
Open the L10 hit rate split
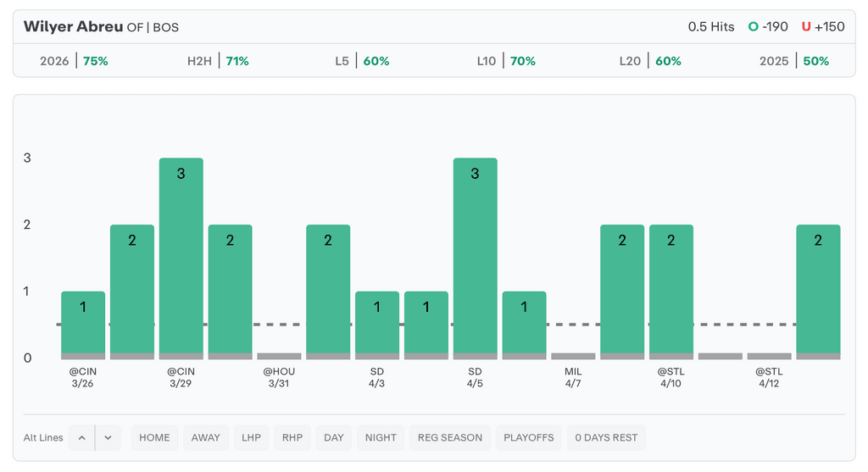click(x=506, y=61)
